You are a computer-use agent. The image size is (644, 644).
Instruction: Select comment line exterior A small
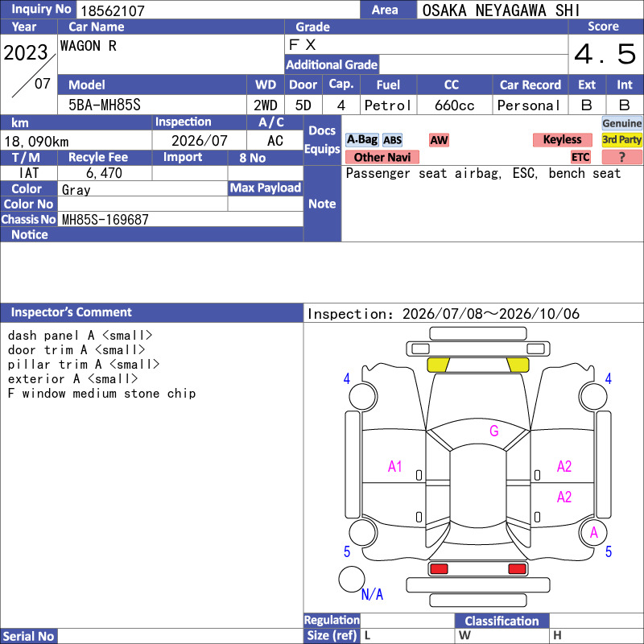(x=72, y=378)
